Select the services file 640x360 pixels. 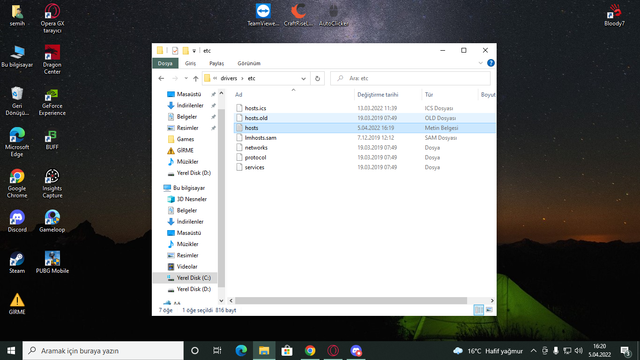point(254,167)
